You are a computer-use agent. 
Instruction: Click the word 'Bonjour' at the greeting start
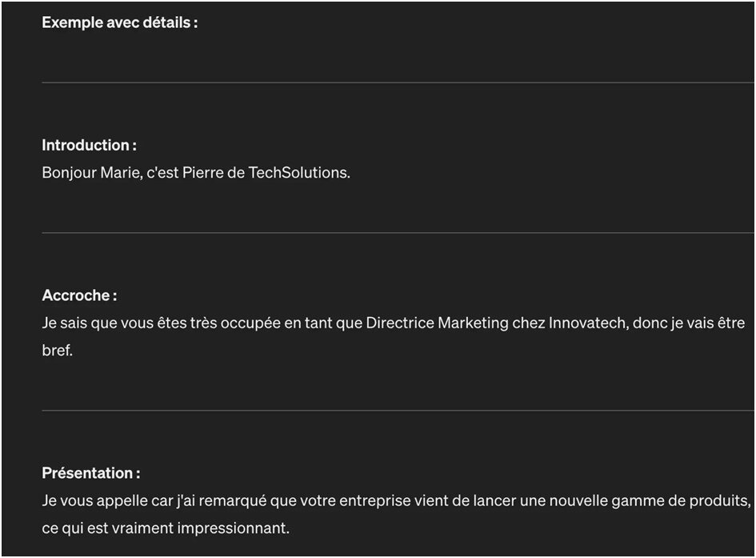coord(69,173)
